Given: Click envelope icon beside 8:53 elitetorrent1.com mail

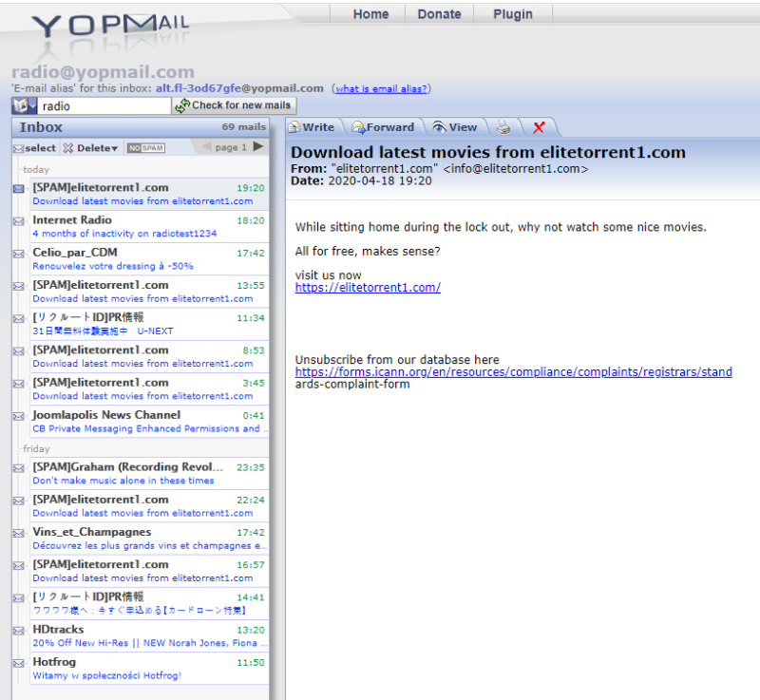Looking at the screenshot, I should pyautogui.click(x=19, y=350).
